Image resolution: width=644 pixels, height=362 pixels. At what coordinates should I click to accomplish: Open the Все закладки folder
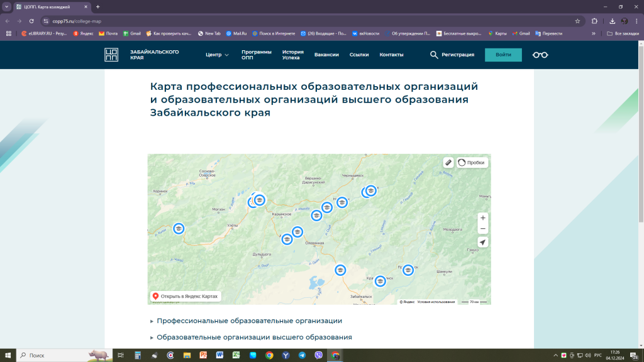click(x=623, y=34)
